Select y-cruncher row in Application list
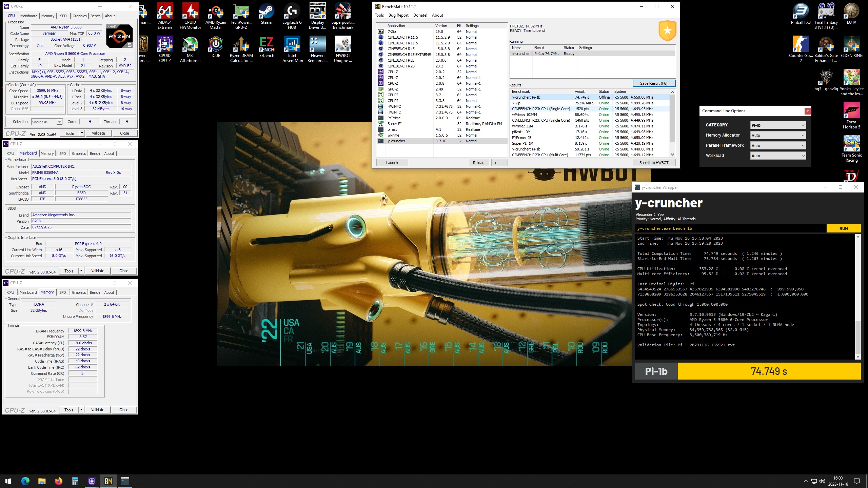 (442, 141)
